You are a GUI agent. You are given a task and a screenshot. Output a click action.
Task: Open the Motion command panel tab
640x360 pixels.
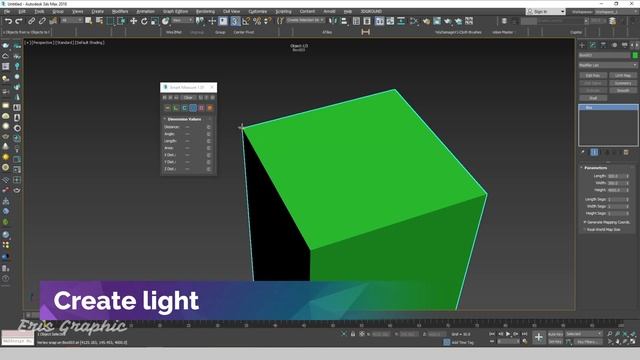coord(614,45)
